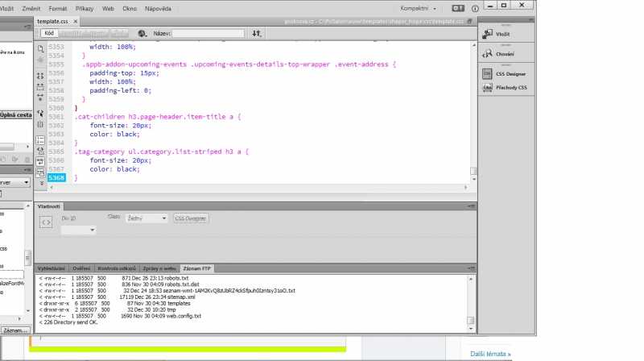Open the Vložit panel icon
This screenshot has width=644, height=361.
(488, 34)
